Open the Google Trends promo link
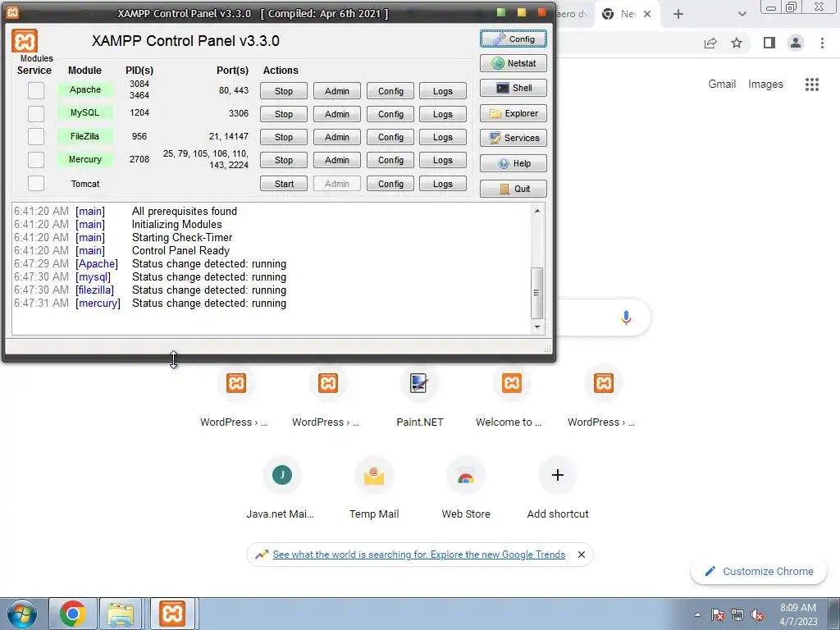Image resolution: width=840 pixels, height=630 pixels. click(x=419, y=555)
